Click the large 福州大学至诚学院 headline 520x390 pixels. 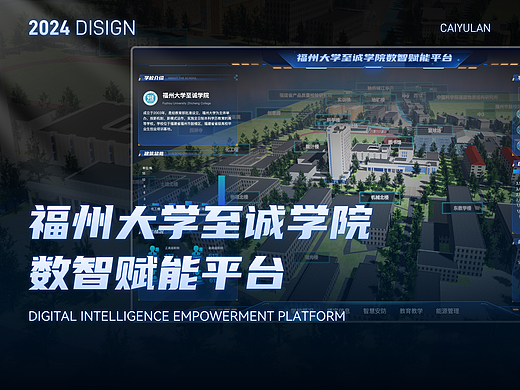[200, 222]
